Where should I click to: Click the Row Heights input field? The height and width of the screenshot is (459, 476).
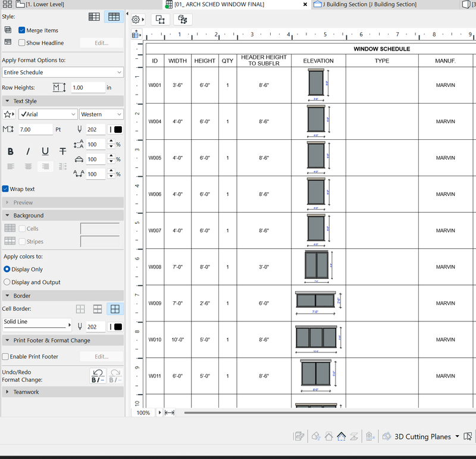point(86,88)
